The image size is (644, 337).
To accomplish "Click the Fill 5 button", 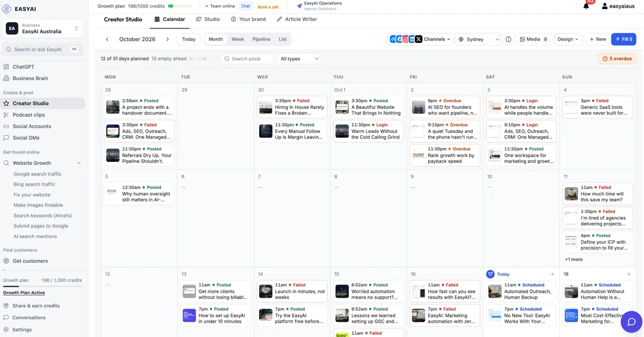I will click(624, 39).
